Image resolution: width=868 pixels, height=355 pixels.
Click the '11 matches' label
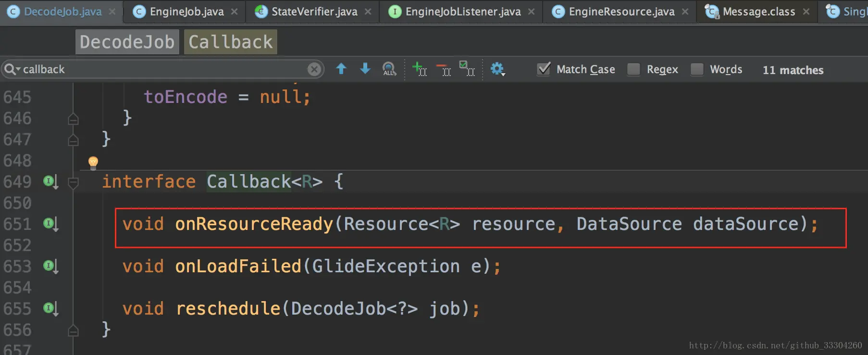coord(793,70)
